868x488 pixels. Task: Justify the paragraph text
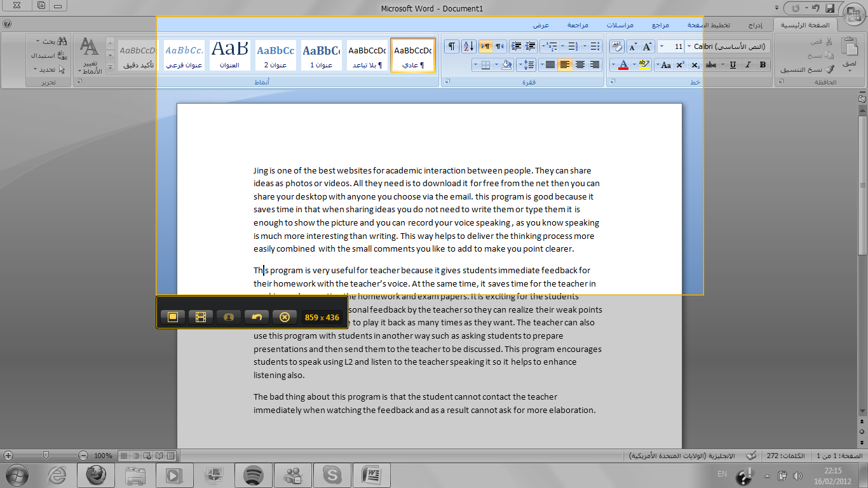(550, 65)
